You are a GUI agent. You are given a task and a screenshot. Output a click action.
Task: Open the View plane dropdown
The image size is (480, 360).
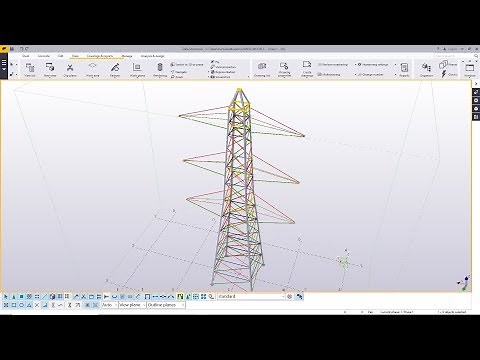pyautogui.click(x=132, y=305)
